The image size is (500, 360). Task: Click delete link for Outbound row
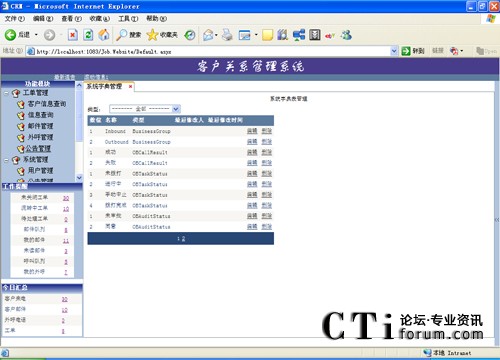267,142
